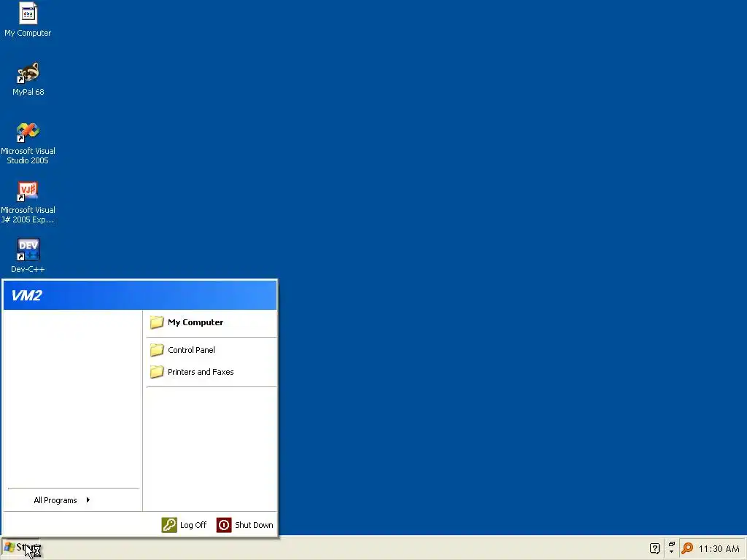Click the orange magnifier tray icon
747x560 pixels.
point(687,548)
